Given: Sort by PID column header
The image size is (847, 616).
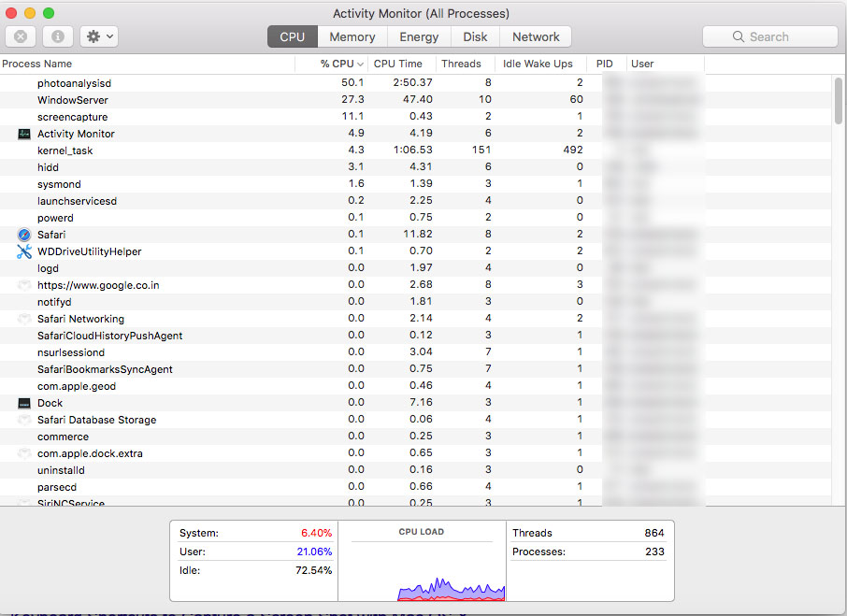Looking at the screenshot, I should point(607,64).
